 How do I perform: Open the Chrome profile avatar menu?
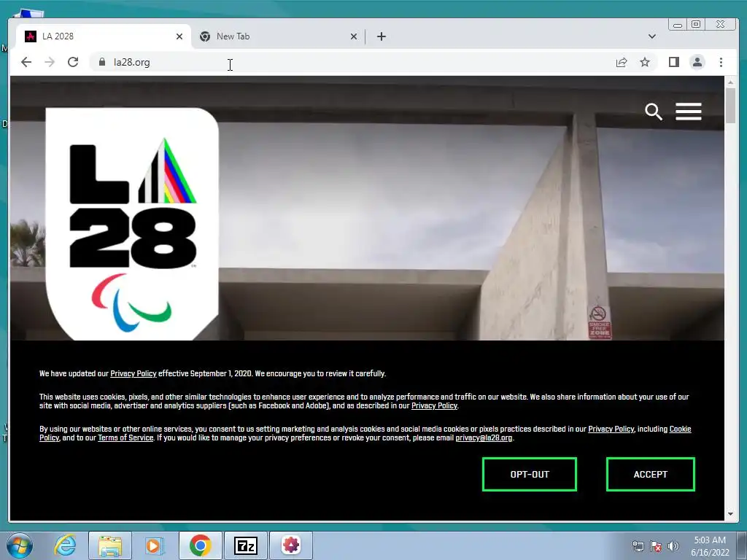(x=697, y=62)
